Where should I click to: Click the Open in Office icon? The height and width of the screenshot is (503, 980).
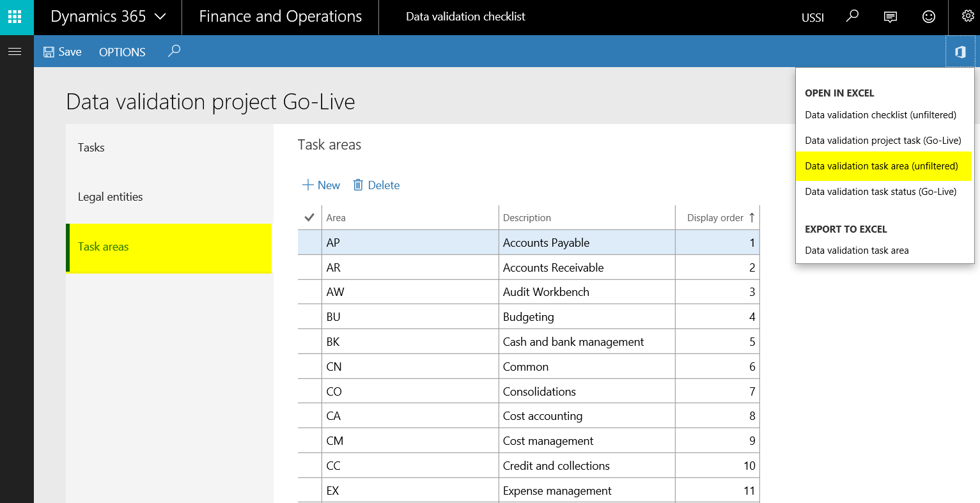[x=960, y=52]
